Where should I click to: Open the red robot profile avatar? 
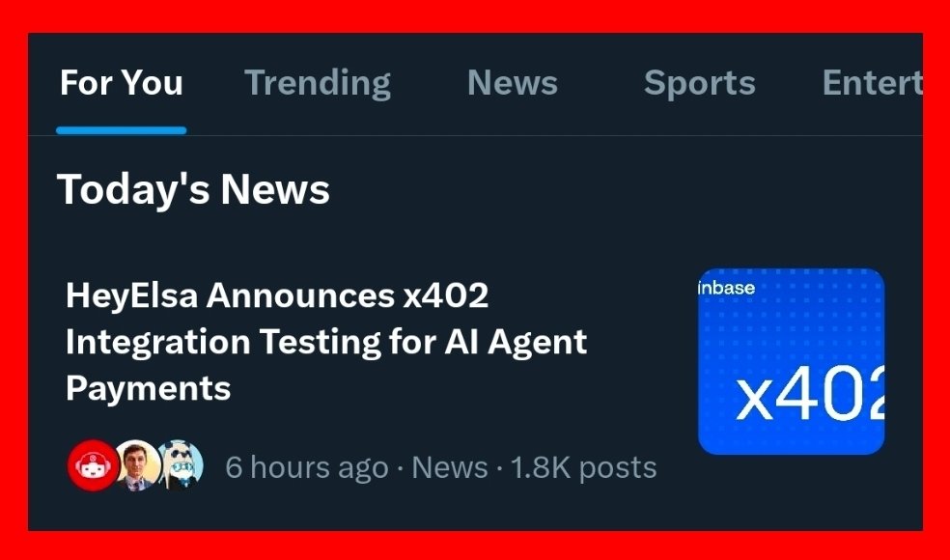tap(93, 467)
